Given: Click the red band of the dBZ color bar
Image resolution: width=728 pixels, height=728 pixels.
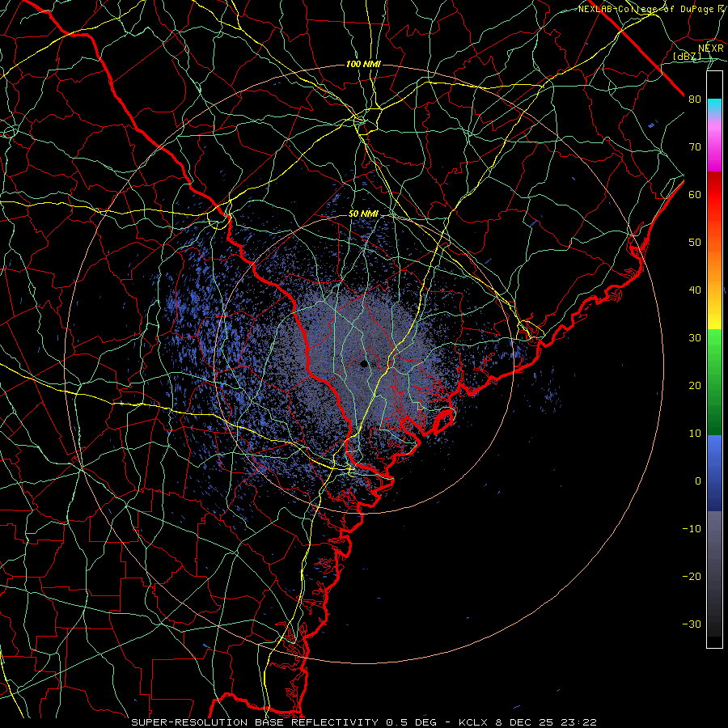Looking at the screenshot, I should 714,197.
